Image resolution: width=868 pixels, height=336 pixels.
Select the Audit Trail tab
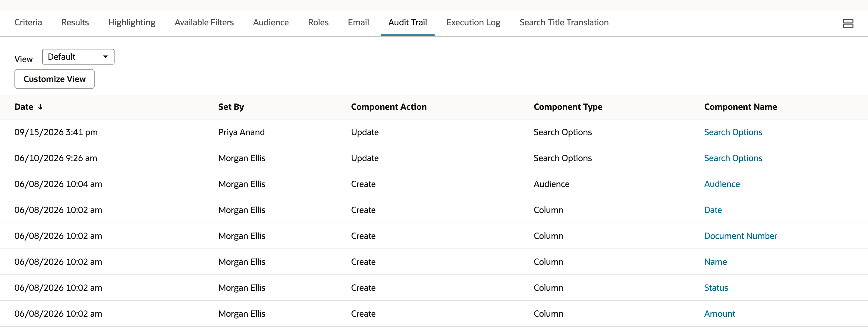pyautogui.click(x=408, y=22)
